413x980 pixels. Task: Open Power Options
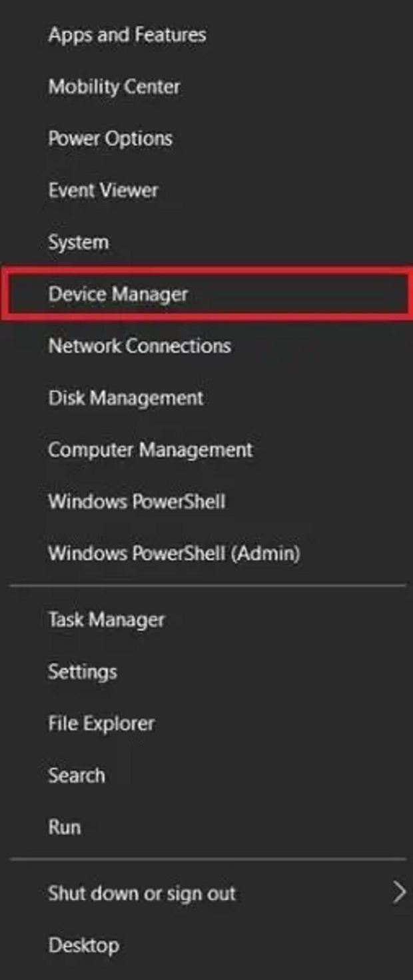tap(110, 139)
